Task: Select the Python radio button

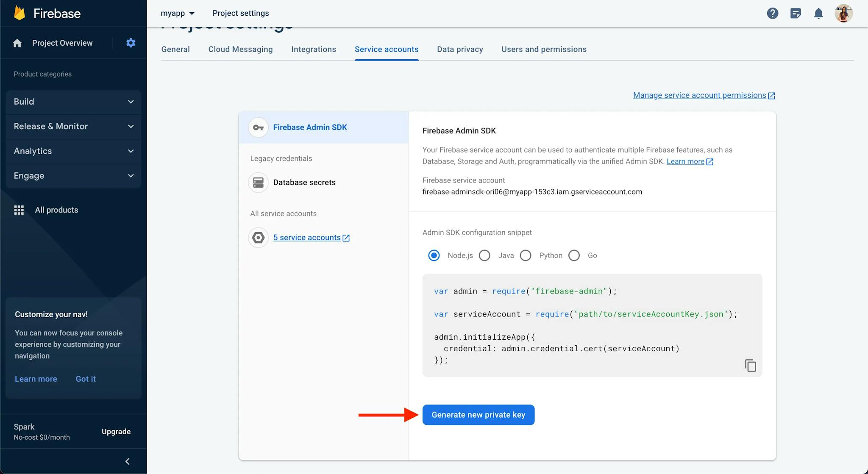Action: click(x=526, y=255)
